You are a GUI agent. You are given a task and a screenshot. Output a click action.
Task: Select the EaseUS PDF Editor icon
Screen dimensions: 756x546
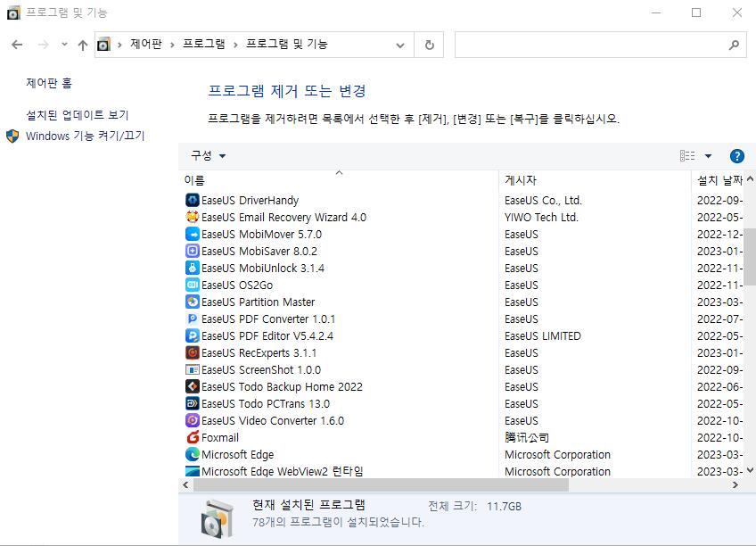click(192, 335)
